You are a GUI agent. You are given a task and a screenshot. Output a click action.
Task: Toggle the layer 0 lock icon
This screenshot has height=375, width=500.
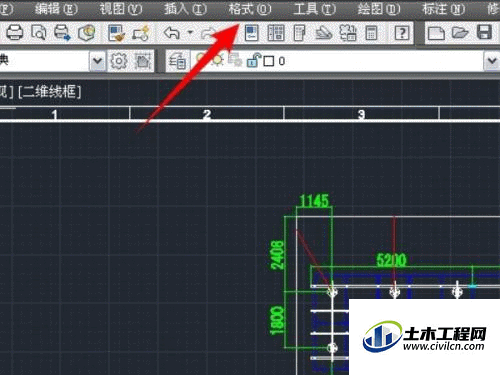(253, 60)
